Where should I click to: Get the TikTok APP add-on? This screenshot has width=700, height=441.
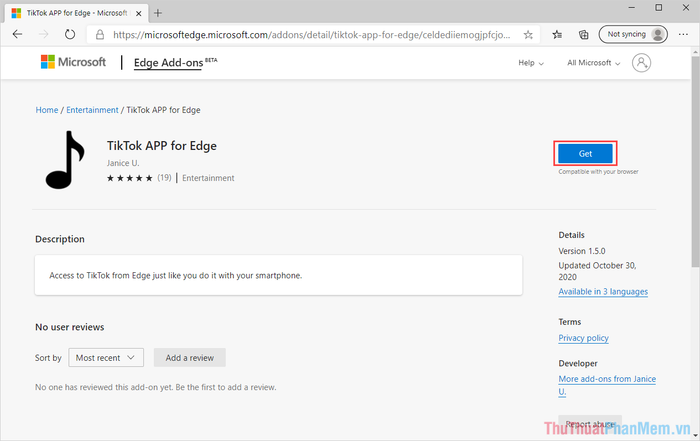585,154
